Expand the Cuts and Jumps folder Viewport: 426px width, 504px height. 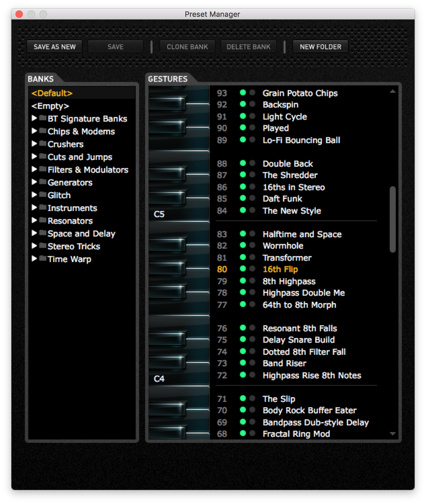[x=34, y=157]
